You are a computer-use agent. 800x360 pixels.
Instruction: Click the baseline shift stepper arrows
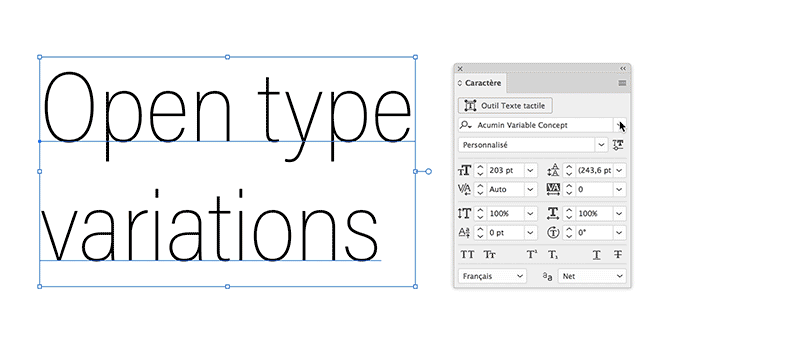click(480, 233)
